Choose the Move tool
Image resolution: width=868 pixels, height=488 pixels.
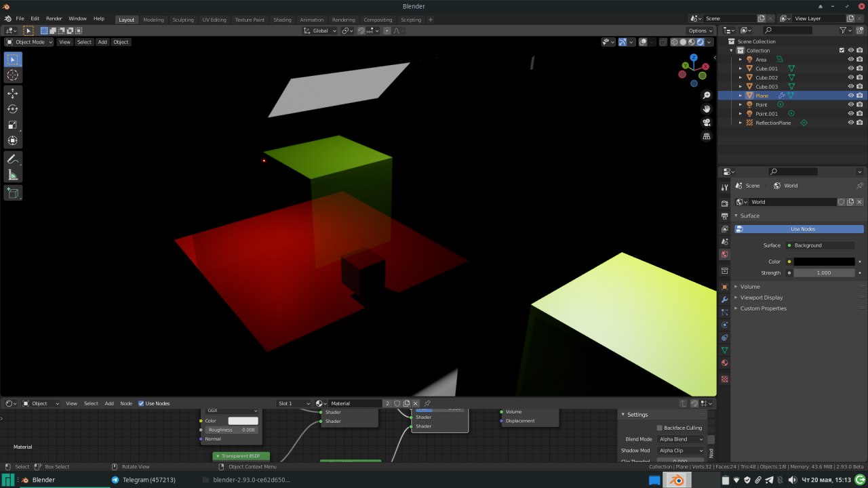point(13,93)
